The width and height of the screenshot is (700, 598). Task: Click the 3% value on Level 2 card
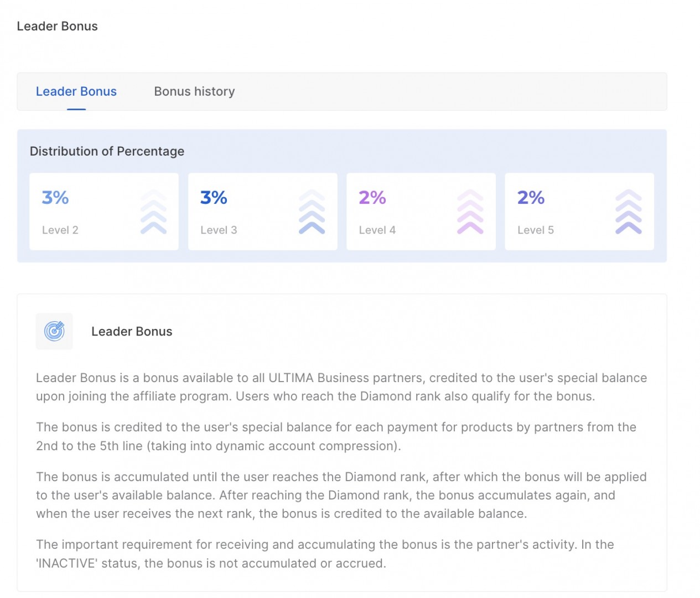pyautogui.click(x=55, y=198)
